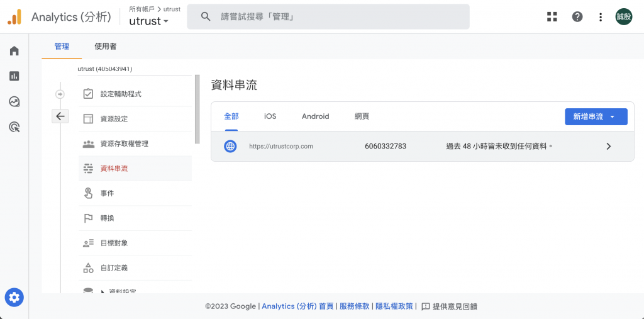Click the 所有帳戶 breadcrumb
This screenshot has height=319, width=644.
pyautogui.click(x=142, y=9)
